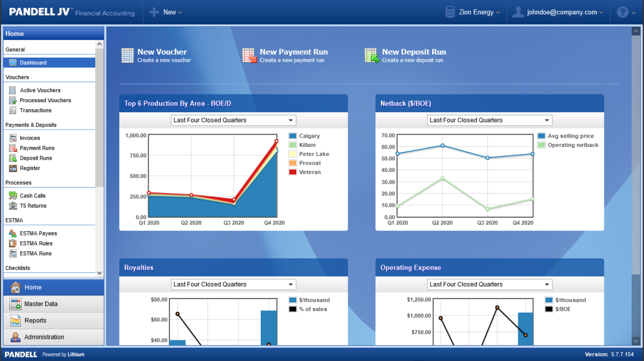The image size is (644, 361).
Task: Click the Home house icon in navigation
Action: 15,287
